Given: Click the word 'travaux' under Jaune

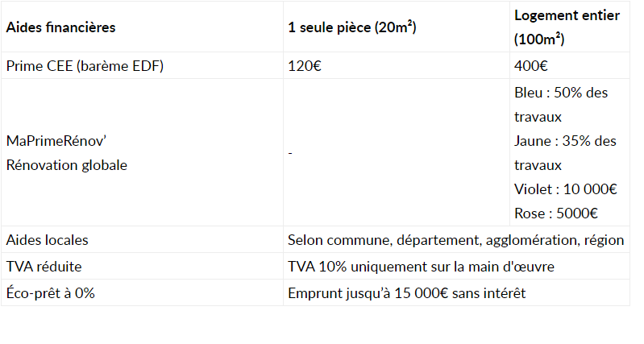Looking at the screenshot, I should click(x=538, y=165).
